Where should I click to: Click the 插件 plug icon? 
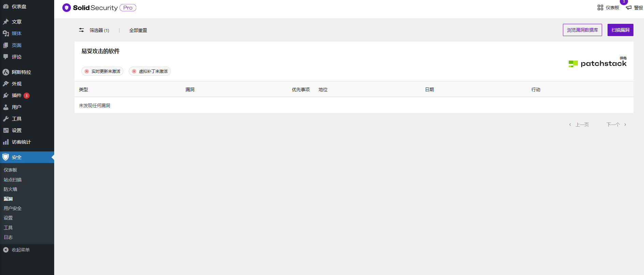(6, 95)
